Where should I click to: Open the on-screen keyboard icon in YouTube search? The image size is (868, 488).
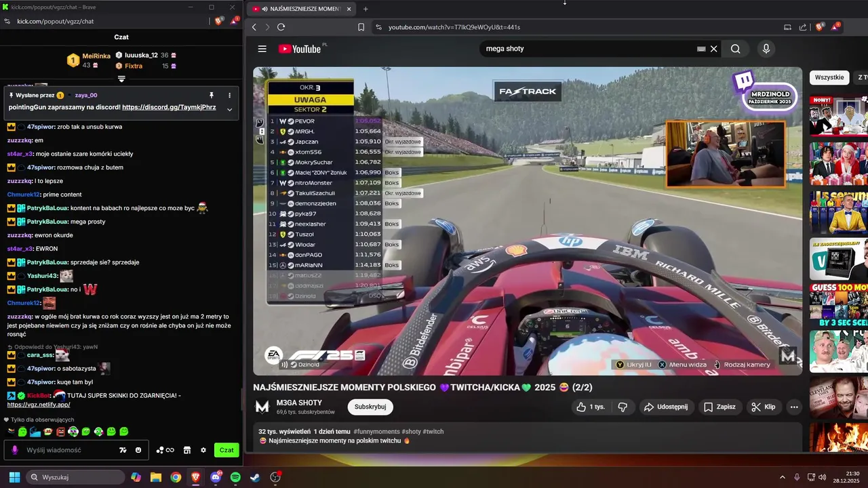tap(701, 49)
